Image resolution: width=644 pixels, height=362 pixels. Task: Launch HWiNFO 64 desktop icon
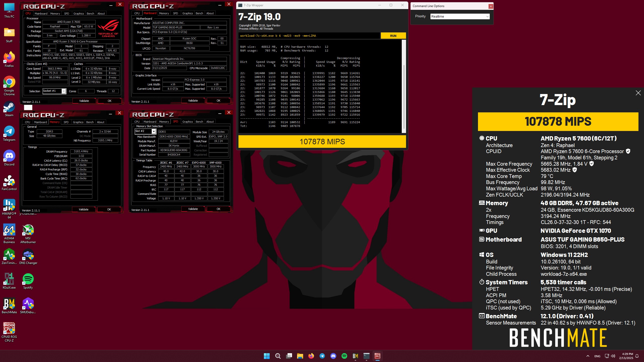point(9,209)
